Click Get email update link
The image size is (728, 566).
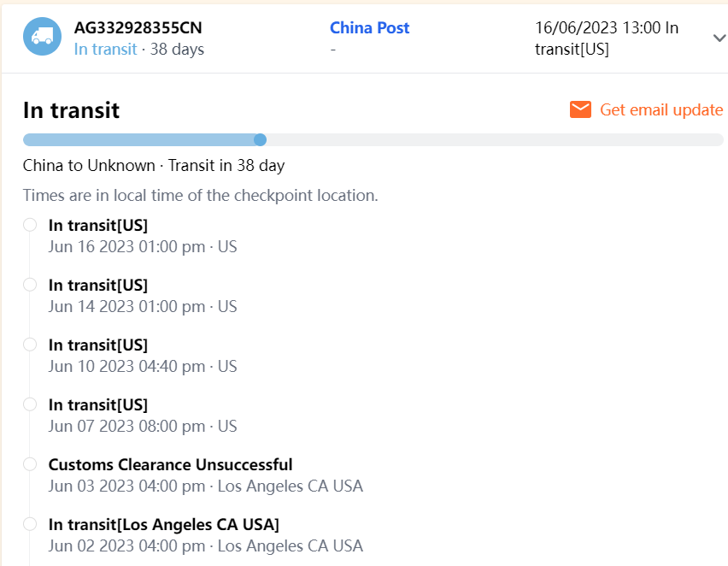[x=661, y=109]
